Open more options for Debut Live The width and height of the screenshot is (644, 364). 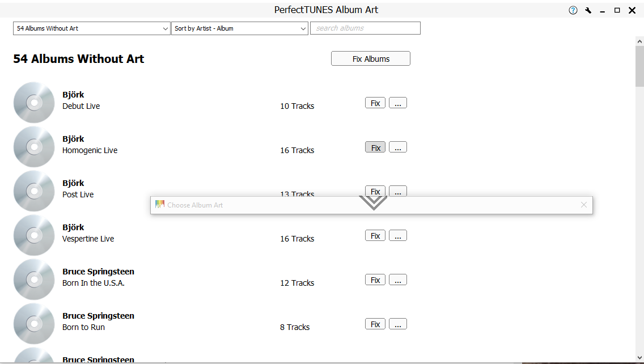pyautogui.click(x=397, y=103)
